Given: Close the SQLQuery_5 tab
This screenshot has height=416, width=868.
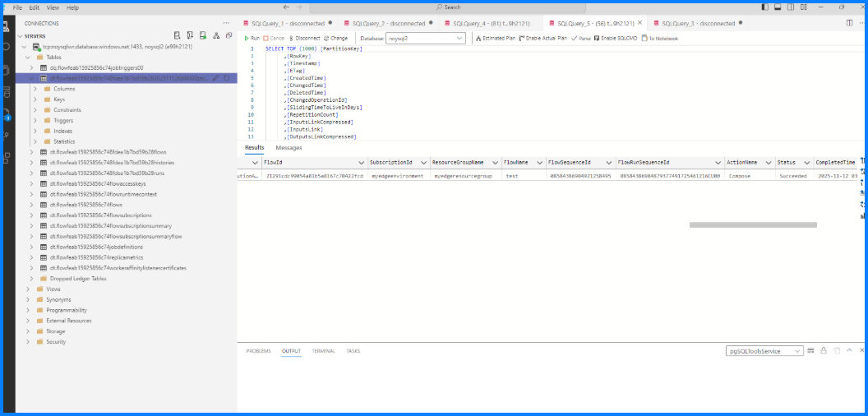Looking at the screenshot, I should (x=640, y=23).
